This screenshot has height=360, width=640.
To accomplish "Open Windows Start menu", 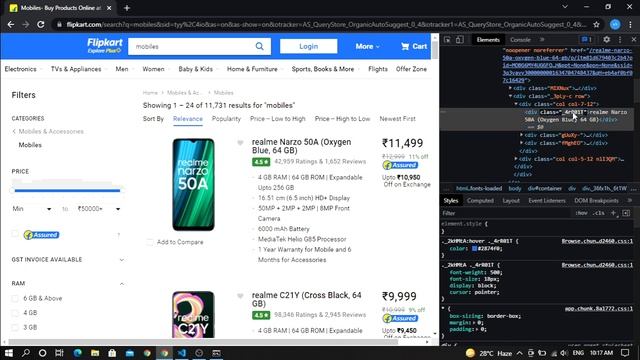I will (9, 353).
